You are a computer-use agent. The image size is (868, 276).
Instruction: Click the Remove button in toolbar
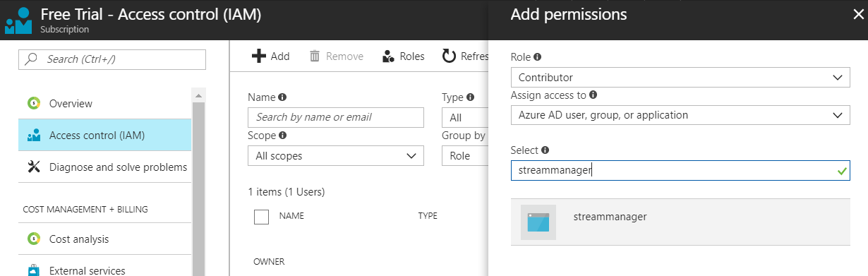click(337, 56)
